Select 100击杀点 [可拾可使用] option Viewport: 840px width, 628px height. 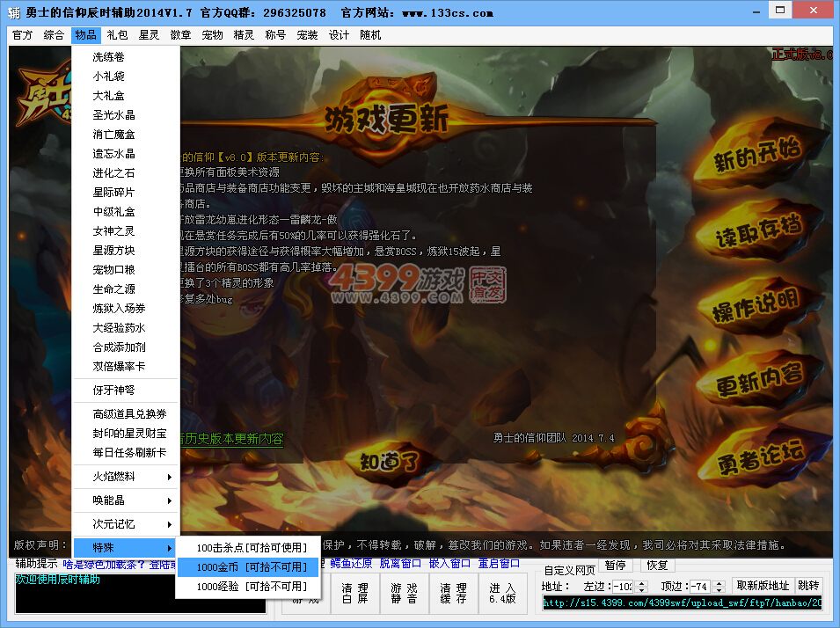(x=248, y=548)
